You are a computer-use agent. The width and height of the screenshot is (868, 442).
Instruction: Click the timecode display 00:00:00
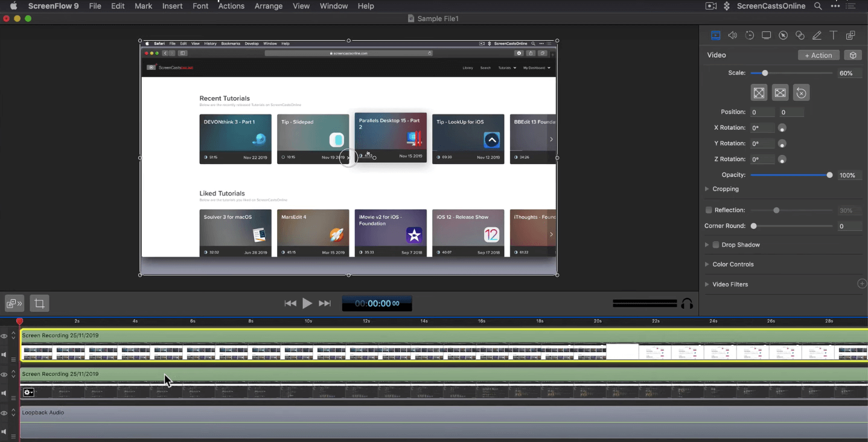pyautogui.click(x=377, y=303)
